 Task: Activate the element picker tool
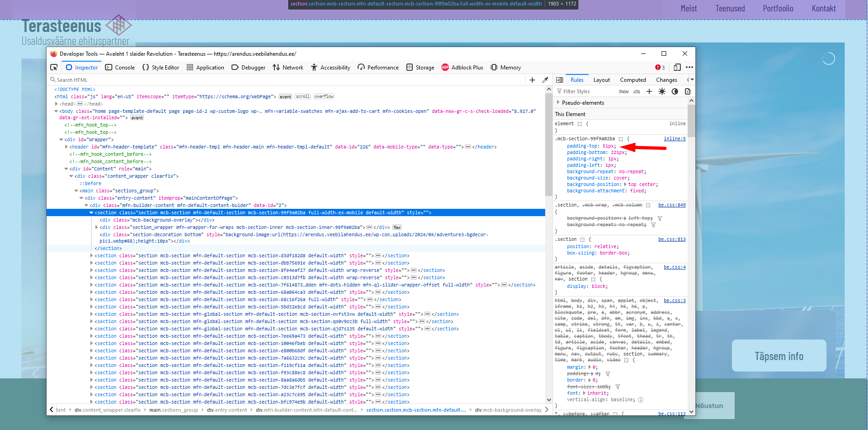(x=54, y=67)
